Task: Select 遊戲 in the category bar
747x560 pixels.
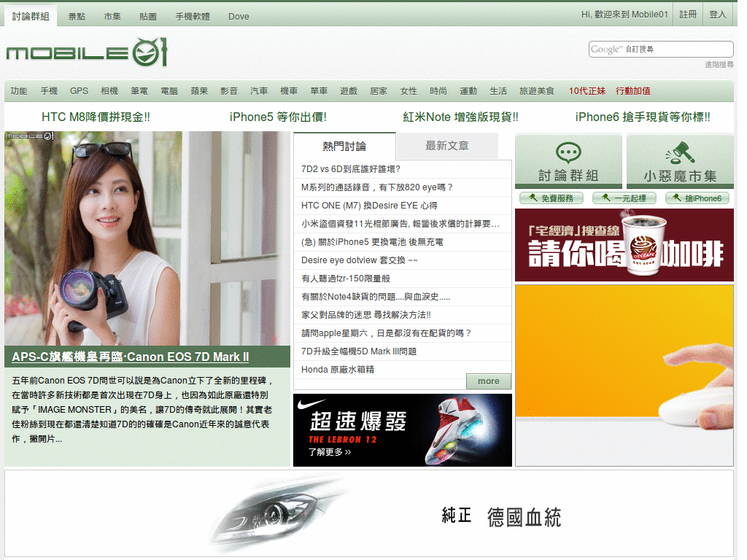Action: pos(349,91)
